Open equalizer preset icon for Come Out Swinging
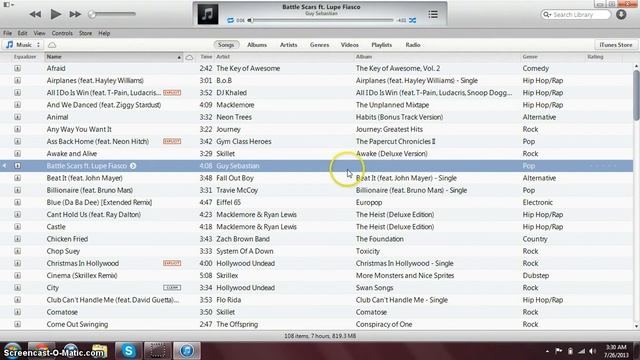The image size is (640, 360). click(18, 324)
